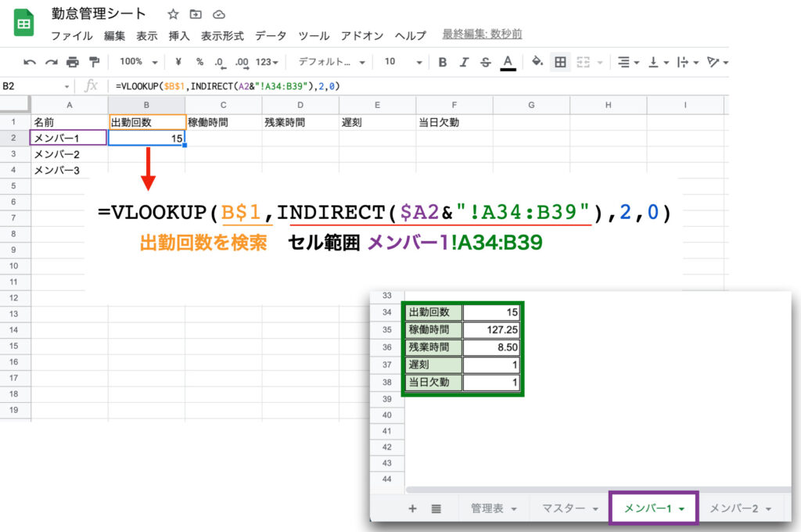Check the cloud save status icon
Viewport: 801px width, 532px height.
click(219, 14)
